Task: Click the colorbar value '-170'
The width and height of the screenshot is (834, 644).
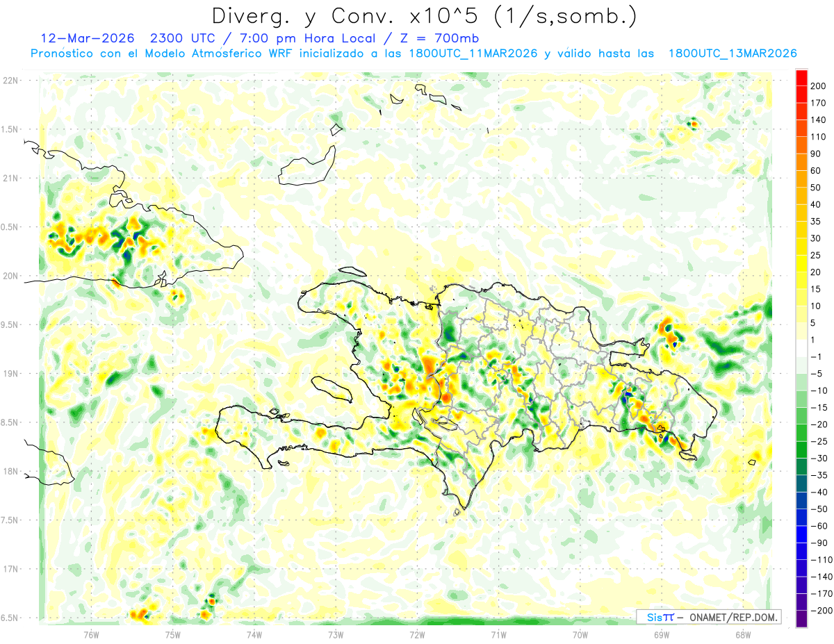Action: tap(820, 593)
